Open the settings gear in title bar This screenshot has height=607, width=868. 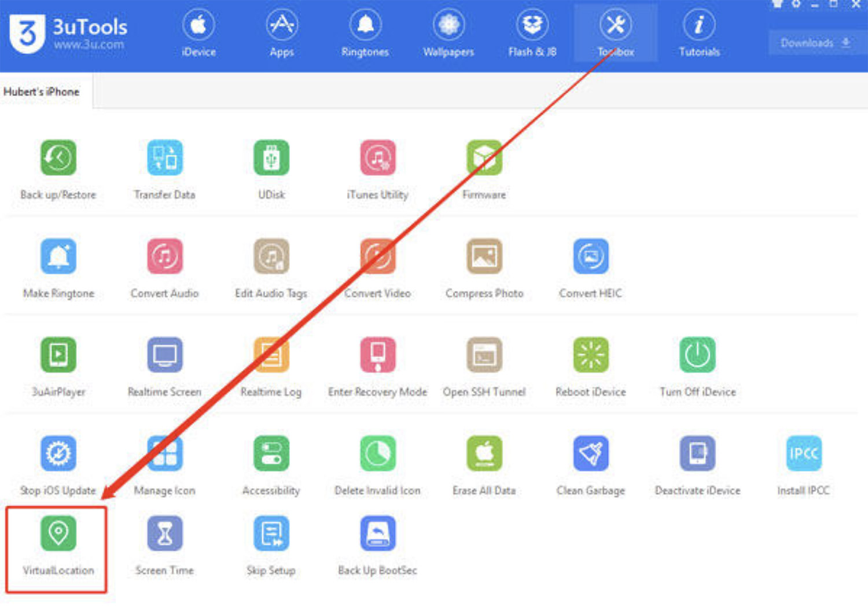tap(796, 4)
